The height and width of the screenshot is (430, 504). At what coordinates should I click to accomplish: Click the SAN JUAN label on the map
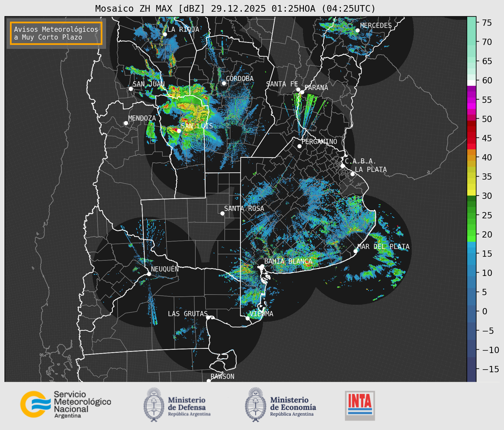[148, 84]
